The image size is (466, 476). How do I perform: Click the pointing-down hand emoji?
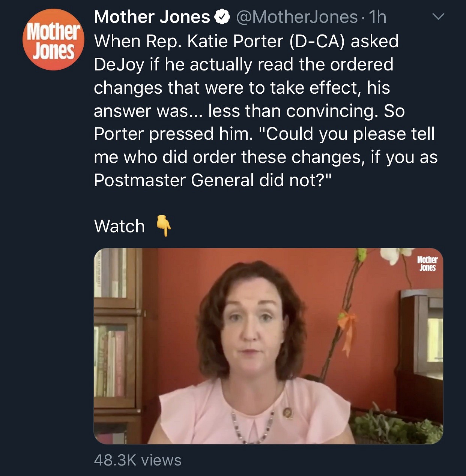coord(164,226)
